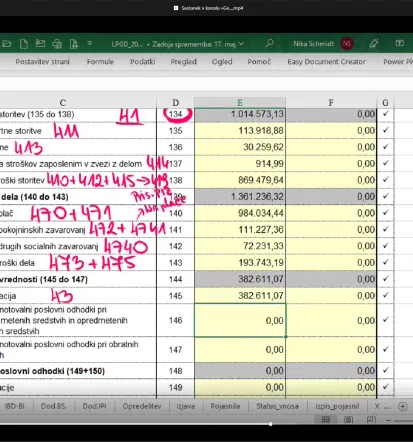Image resolution: width=413 pixels, height=442 pixels.
Task: Switch to the Status_vnosa sheet tab
Action: [277, 406]
